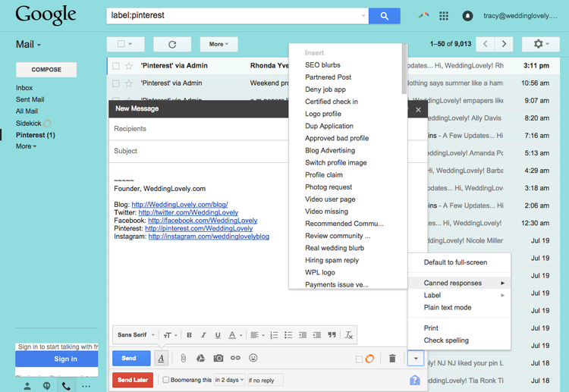Screen dimensions: 569x392
Task: Open the in 2 days dropdown
Action: coord(230,380)
